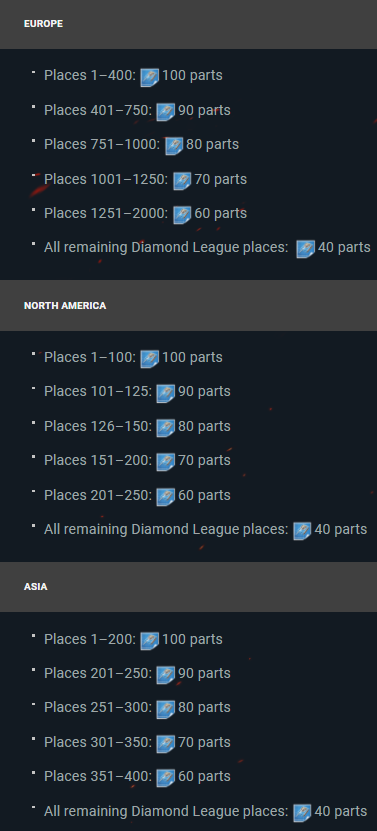377x831 pixels.
Task: Click the parts icon for North America places 126–150
Action: (165, 428)
